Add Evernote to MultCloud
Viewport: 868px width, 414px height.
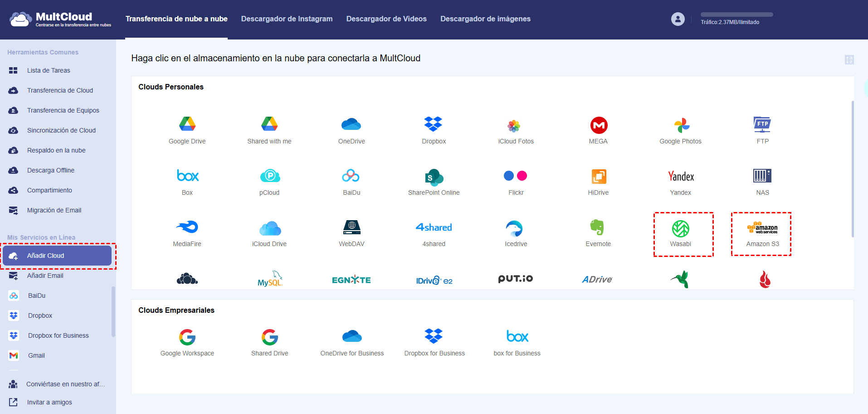click(x=599, y=233)
